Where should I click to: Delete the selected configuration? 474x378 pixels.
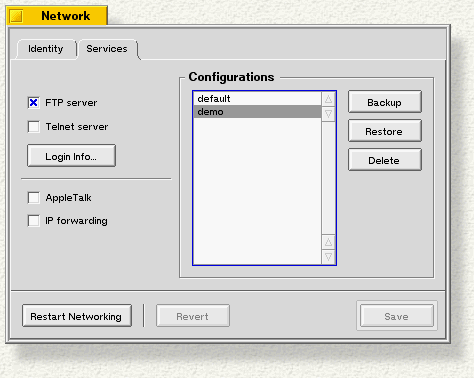tap(385, 160)
